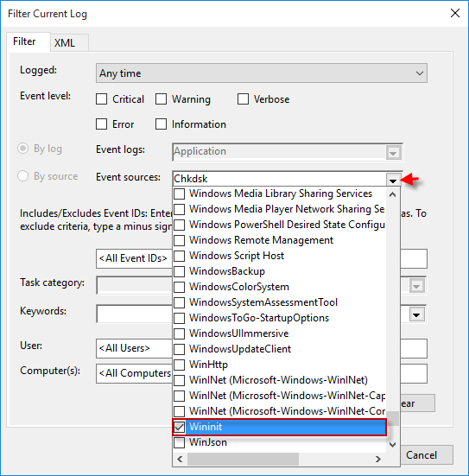Image resolution: width=469 pixels, height=476 pixels.
Task: Click the All Event IDs input field
Action: click(134, 258)
